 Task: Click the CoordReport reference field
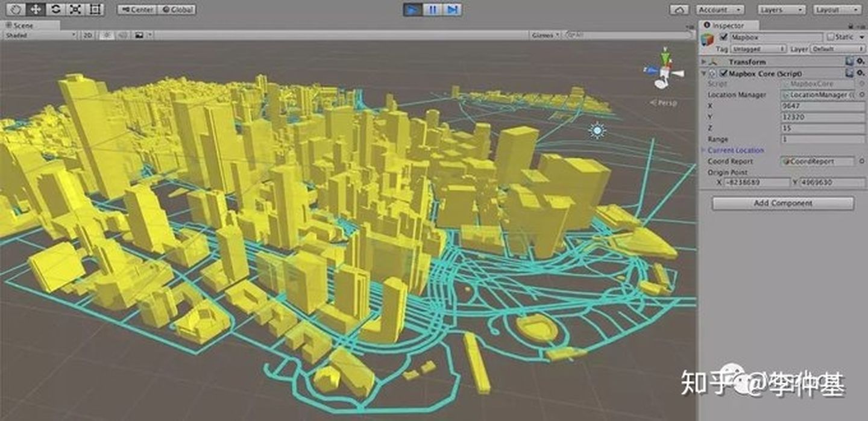click(818, 161)
